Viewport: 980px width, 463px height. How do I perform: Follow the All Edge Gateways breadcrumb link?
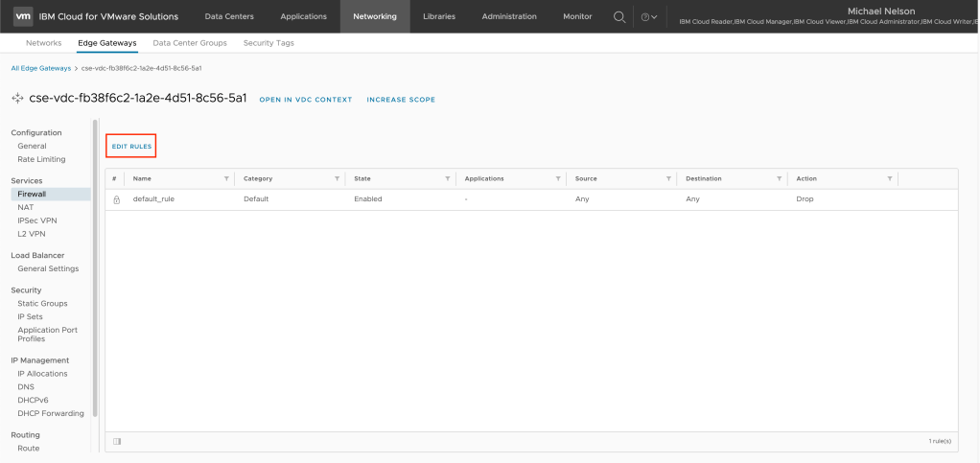coord(40,68)
